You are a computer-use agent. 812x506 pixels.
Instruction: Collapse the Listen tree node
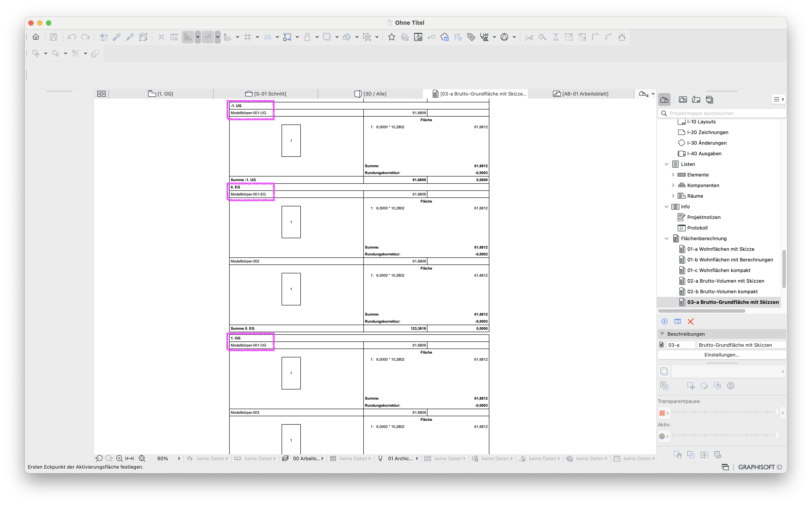666,164
